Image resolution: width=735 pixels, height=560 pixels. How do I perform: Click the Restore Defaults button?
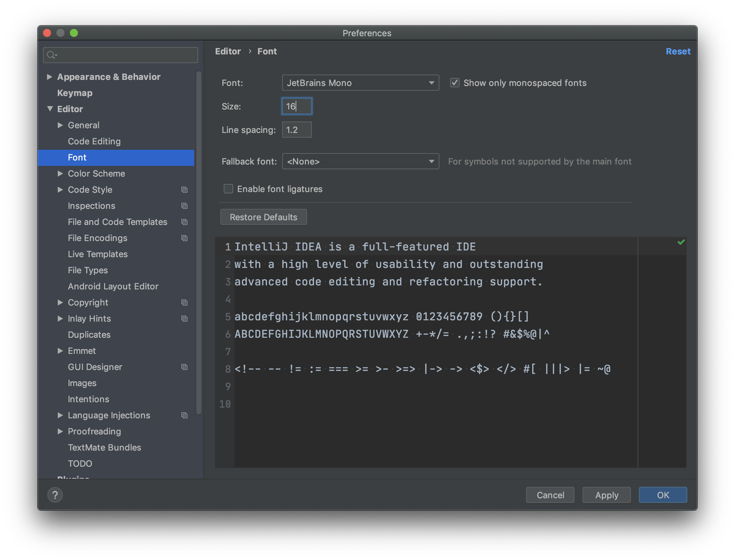(263, 217)
